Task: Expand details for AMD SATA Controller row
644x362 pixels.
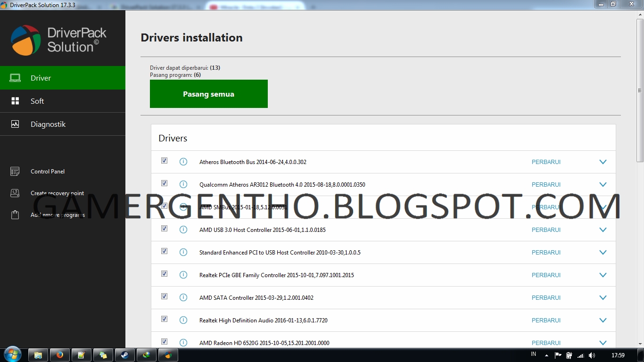Action: pyautogui.click(x=603, y=297)
